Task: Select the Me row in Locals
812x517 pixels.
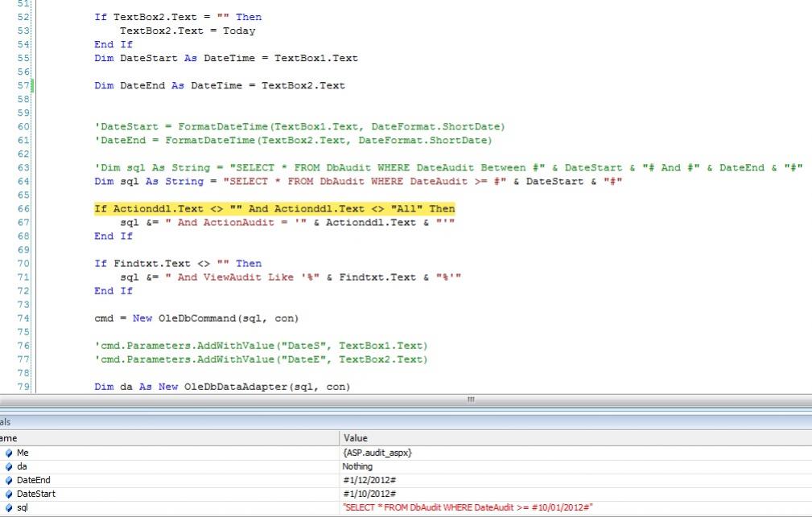Action: point(406,453)
